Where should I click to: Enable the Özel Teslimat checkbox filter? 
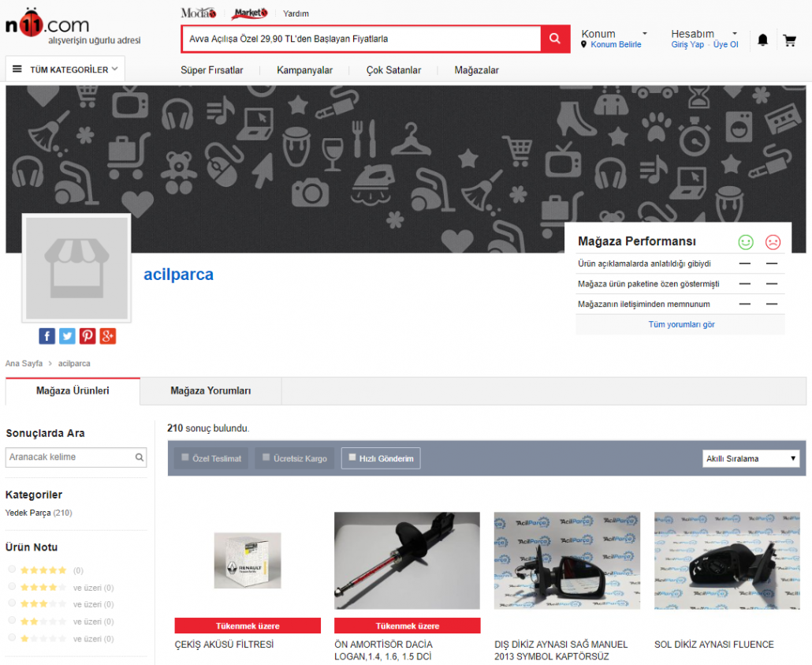pyautogui.click(x=185, y=458)
